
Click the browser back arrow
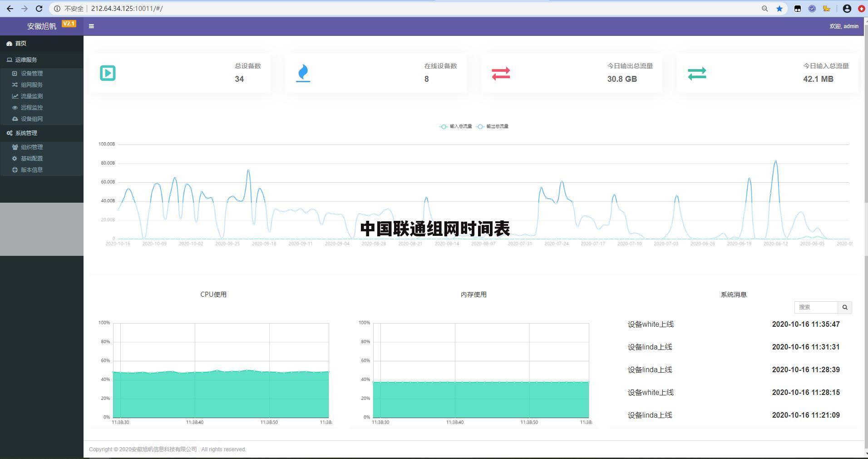tap(10, 9)
